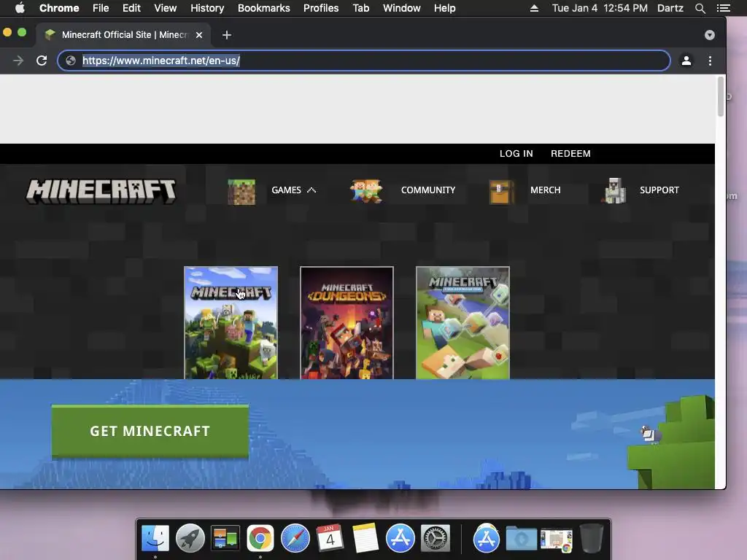Click the site information globe icon
The height and width of the screenshot is (560, 747).
(x=71, y=61)
